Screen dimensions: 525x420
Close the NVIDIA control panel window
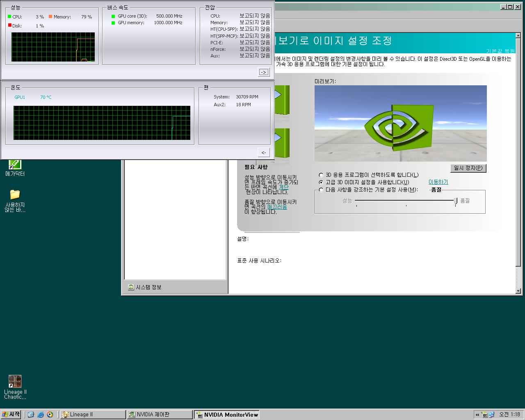(x=517, y=7)
